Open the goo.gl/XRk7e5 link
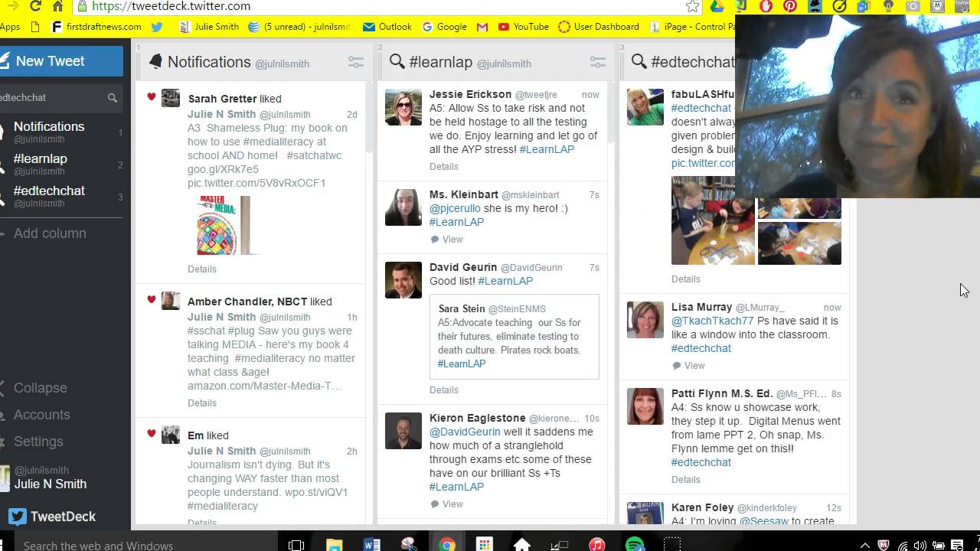Viewport: 980px width, 551px height. pos(224,169)
